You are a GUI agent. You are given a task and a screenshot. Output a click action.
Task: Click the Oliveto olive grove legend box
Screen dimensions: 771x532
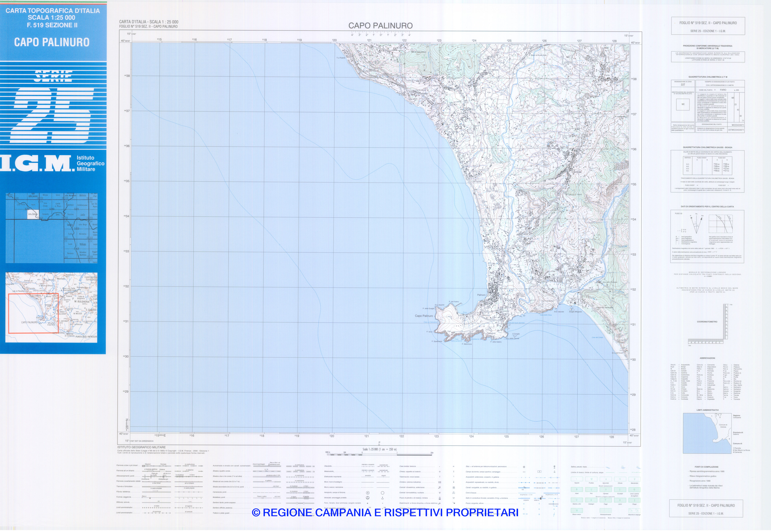click(x=620, y=479)
